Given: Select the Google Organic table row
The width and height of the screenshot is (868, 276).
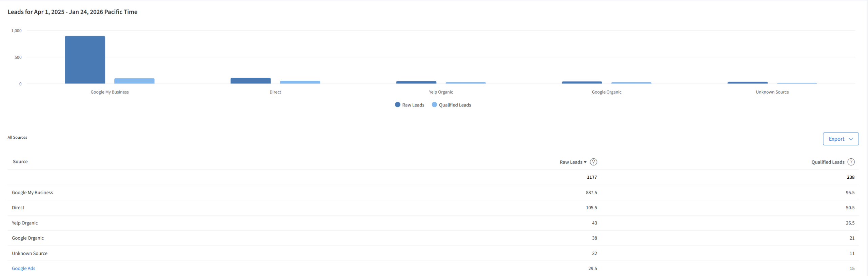Looking at the screenshot, I should (x=28, y=238).
